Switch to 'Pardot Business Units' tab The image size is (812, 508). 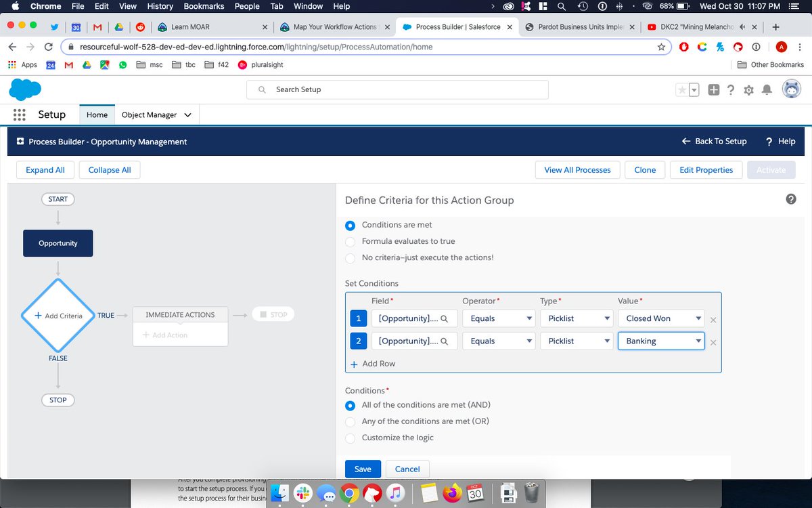click(x=581, y=27)
